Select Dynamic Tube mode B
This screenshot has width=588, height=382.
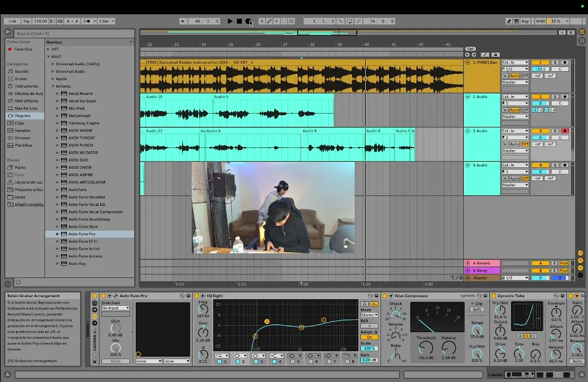tap(526, 336)
